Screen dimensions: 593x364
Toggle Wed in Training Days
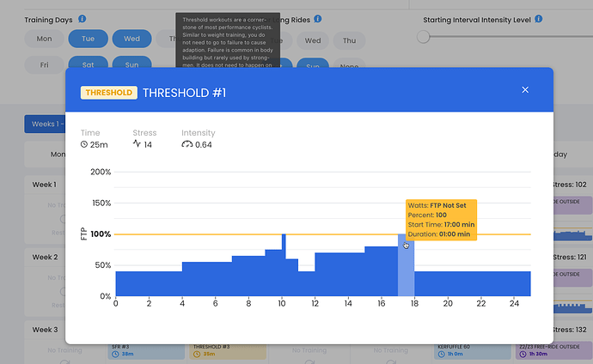[132, 39]
